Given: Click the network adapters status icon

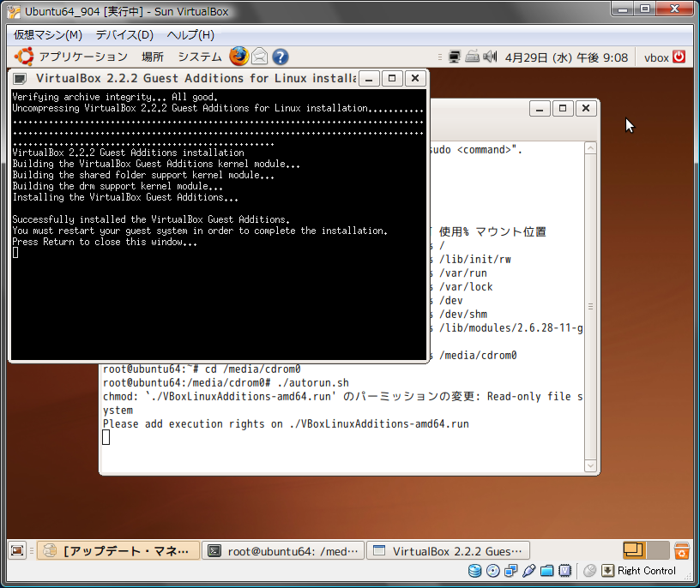Looking at the screenshot, I should click(x=510, y=571).
